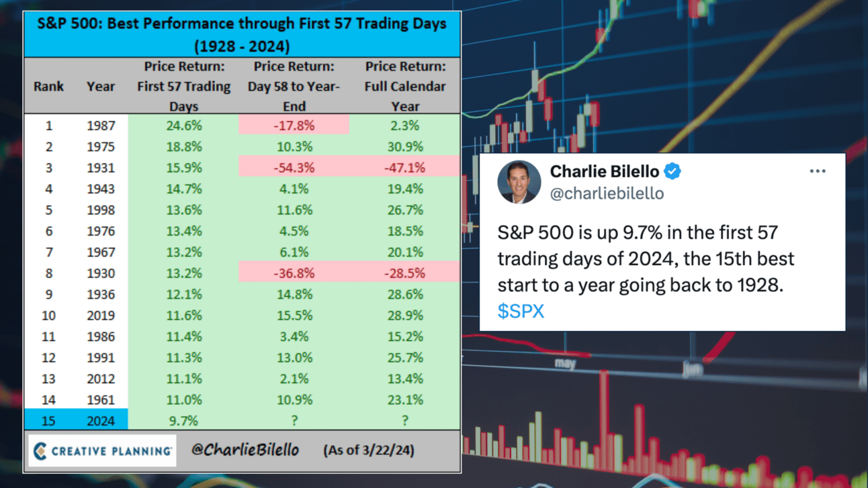Click Charlie Bilello's profile picture
This screenshot has height=488, width=868.
(519, 182)
